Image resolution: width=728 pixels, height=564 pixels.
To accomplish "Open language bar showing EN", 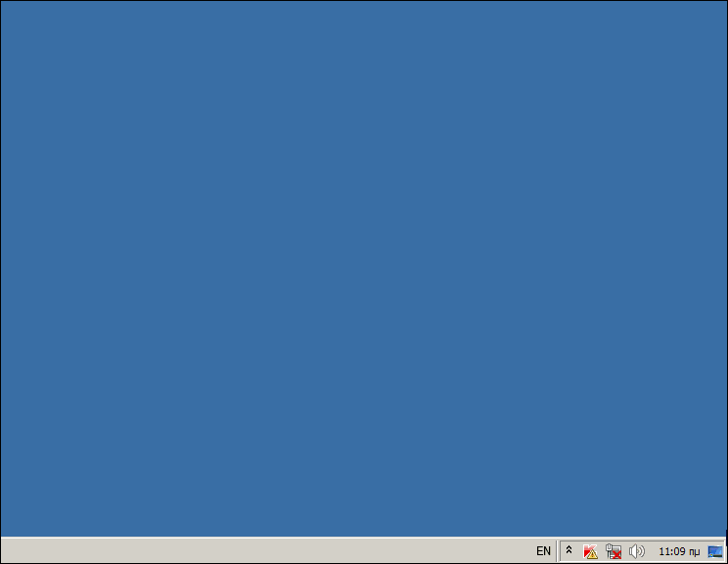I will point(543,551).
